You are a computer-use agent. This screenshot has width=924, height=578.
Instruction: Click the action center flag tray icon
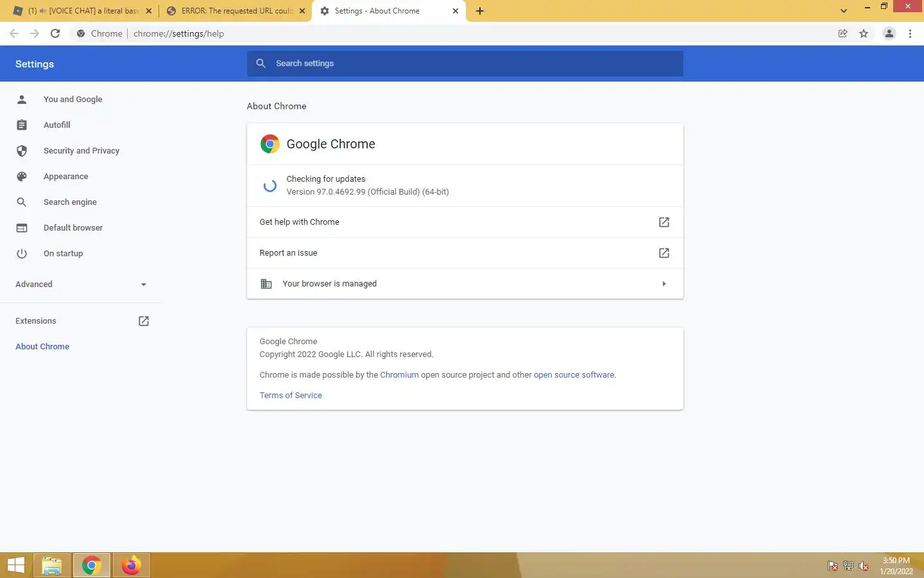pyautogui.click(x=833, y=566)
